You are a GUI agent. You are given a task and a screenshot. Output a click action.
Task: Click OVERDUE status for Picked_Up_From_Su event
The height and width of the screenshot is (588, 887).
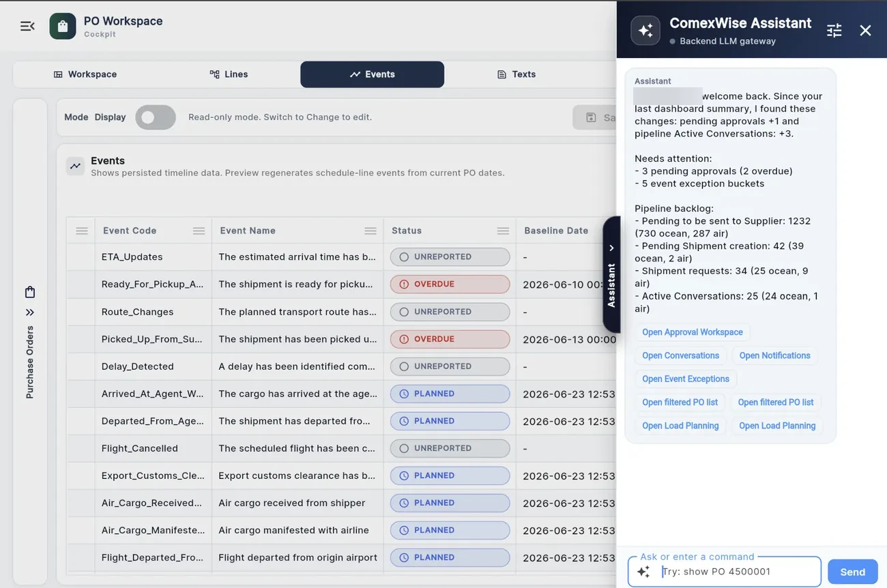[450, 339]
